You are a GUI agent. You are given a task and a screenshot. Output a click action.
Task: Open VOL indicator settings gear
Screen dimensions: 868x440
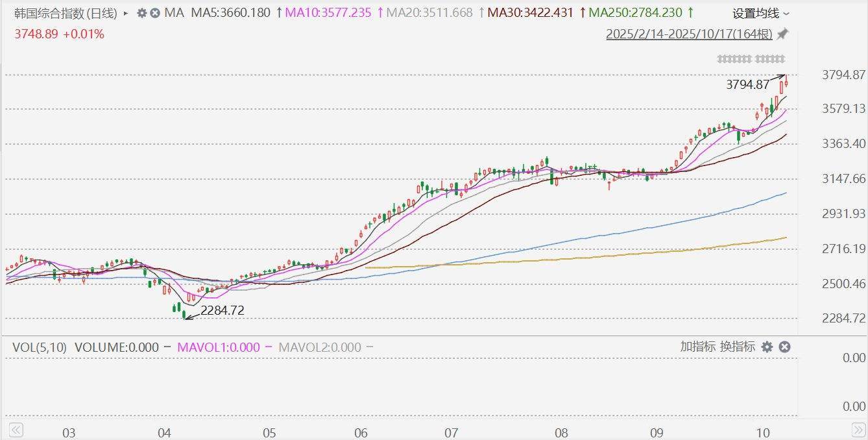coord(767,347)
